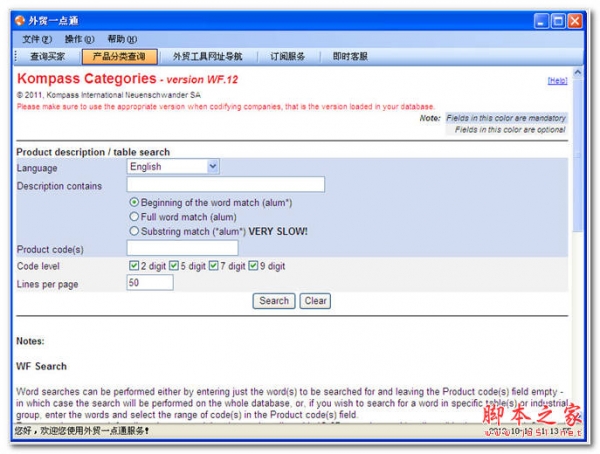Select the 产品分类查询 tab
This screenshot has width=600, height=454.
[119, 57]
